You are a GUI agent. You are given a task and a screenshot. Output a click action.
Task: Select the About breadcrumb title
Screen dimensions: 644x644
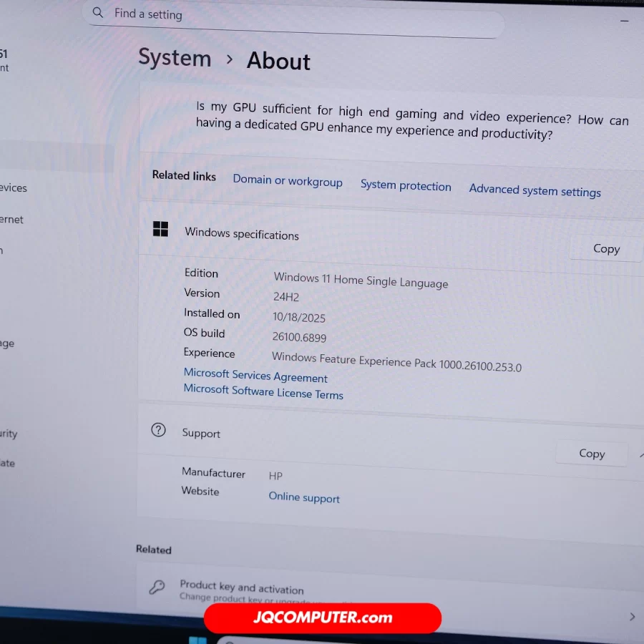(x=278, y=62)
